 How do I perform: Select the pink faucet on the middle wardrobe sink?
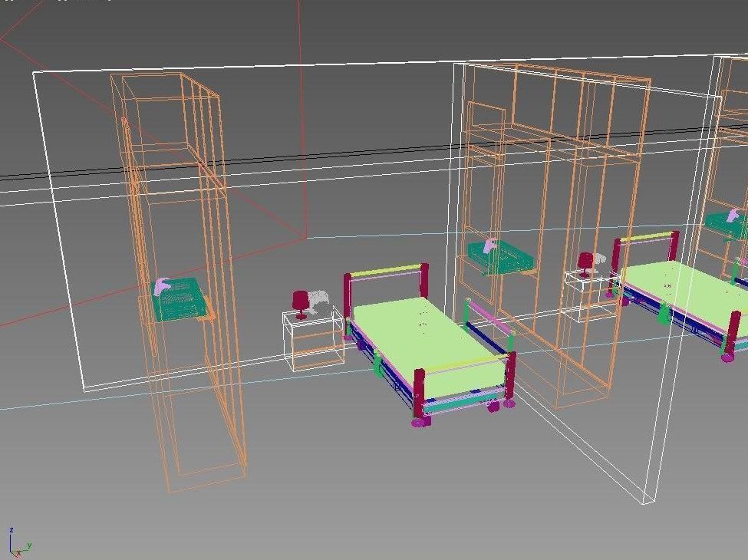coord(490,246)
